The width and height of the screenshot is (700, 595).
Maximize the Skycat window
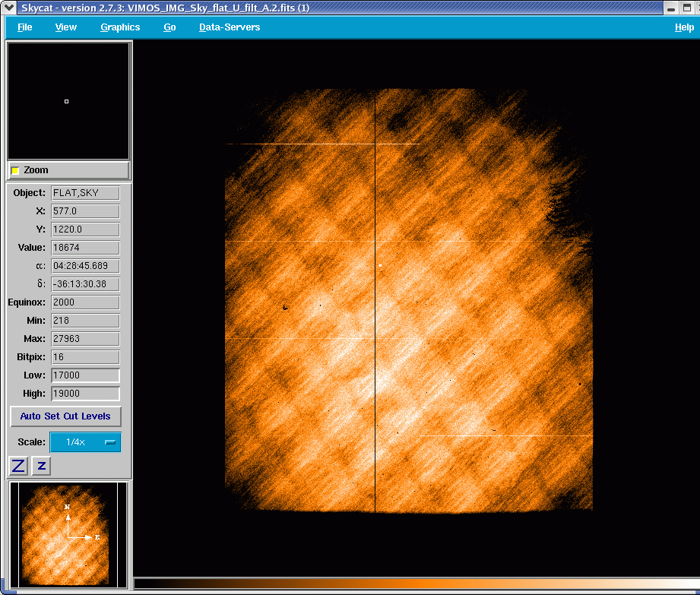point(687,8)
